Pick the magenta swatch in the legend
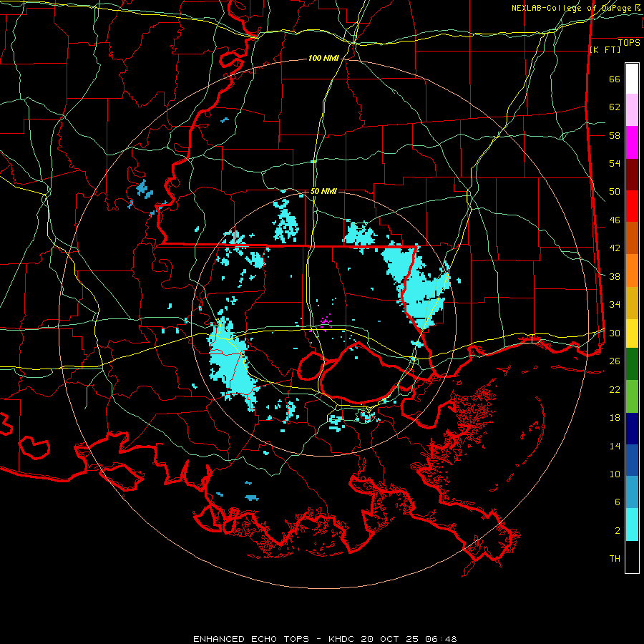 (x=632, y=142)
